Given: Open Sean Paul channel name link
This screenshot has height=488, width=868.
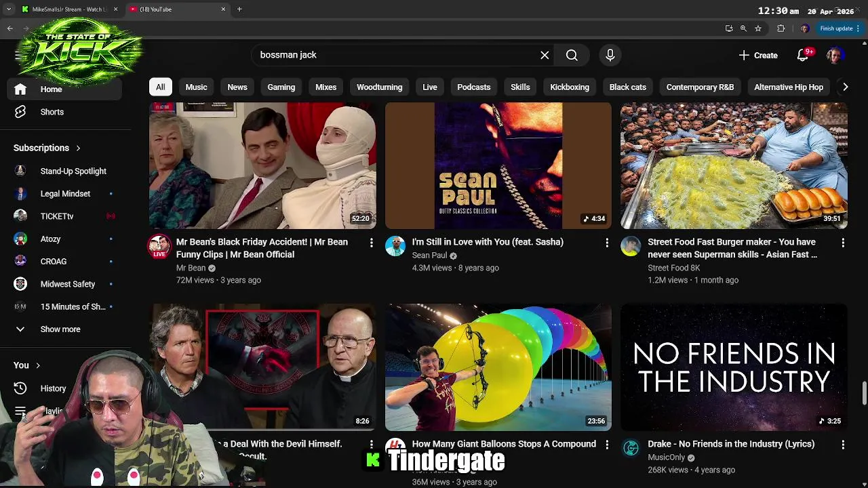Looking at the screenshot, I should [429, 256].
